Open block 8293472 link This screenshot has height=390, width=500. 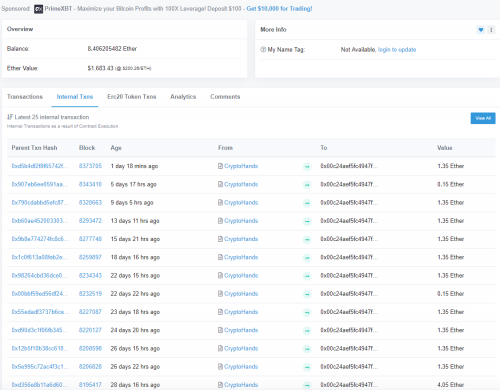point(90,221)
